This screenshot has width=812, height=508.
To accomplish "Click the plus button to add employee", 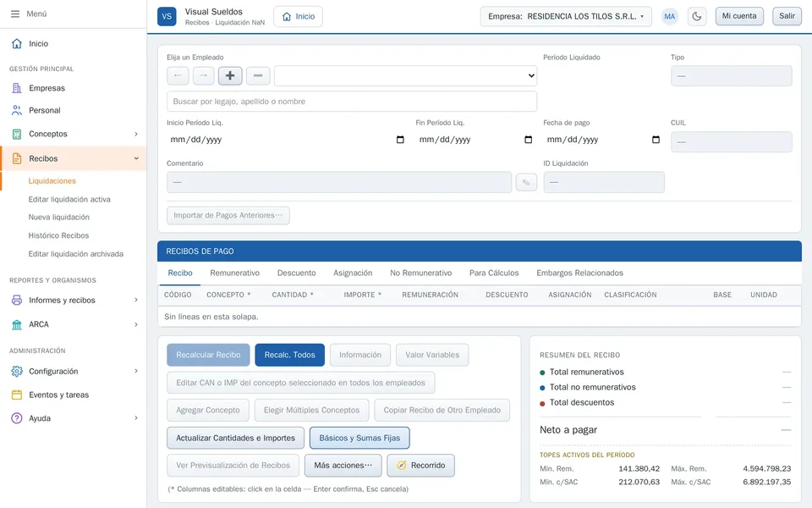I will (230, 75).
